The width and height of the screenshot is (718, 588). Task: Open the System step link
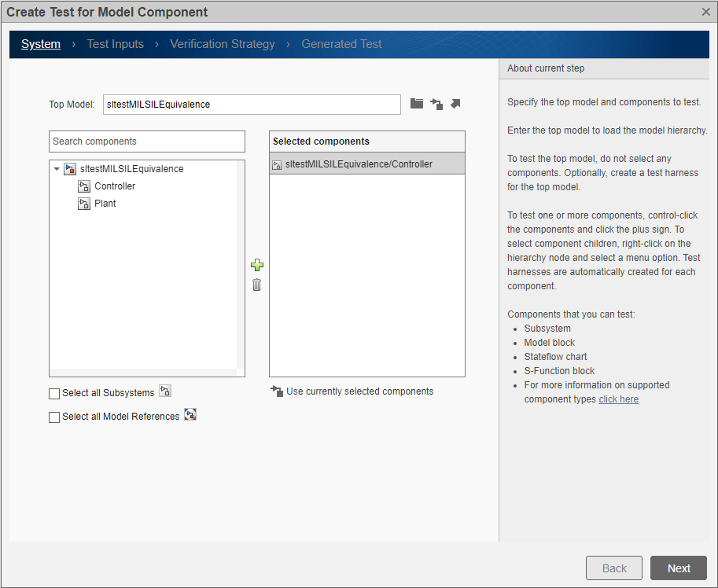(41, 44)
